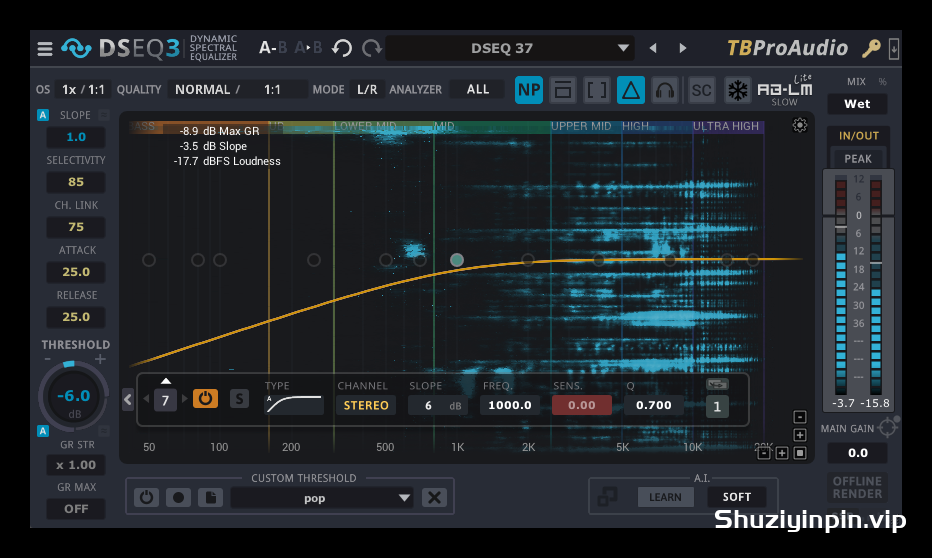
Task: Click the THRESHOLD knob showing -6.0
Action: [74, 396]
